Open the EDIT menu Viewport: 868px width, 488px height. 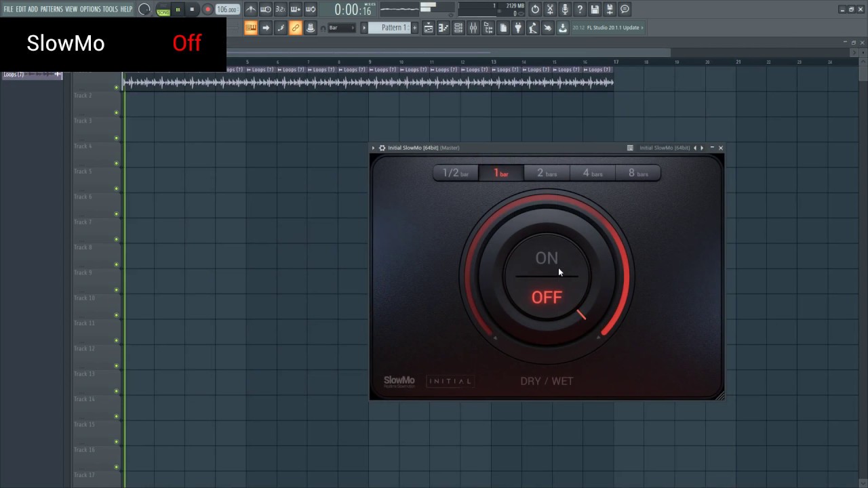click(20, 9)
